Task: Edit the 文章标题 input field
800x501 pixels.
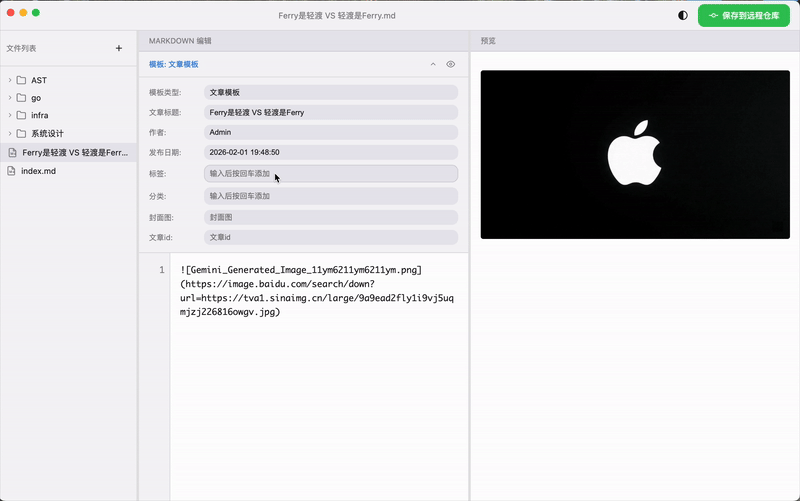Action: tap(331, 112)
